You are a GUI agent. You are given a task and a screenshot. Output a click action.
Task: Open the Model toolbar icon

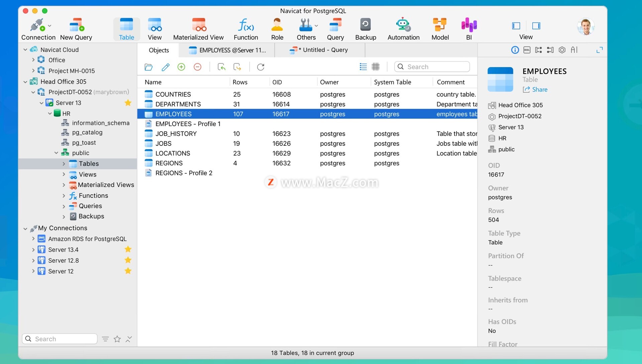coord(440,29)
